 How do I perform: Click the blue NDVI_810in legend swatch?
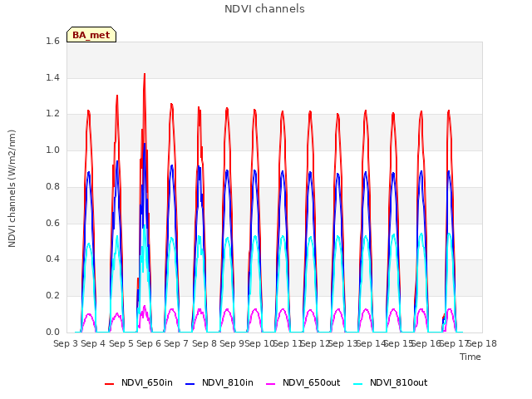[x=190, y=384]
